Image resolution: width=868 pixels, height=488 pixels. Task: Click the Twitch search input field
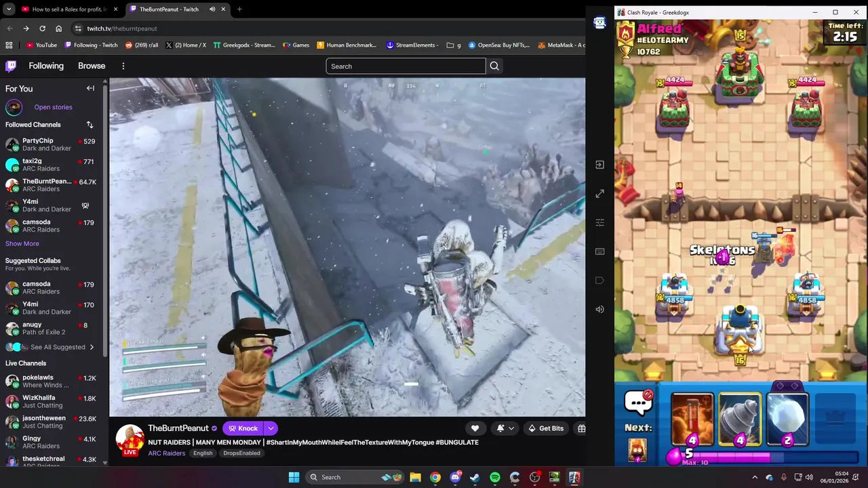(406, 66)
